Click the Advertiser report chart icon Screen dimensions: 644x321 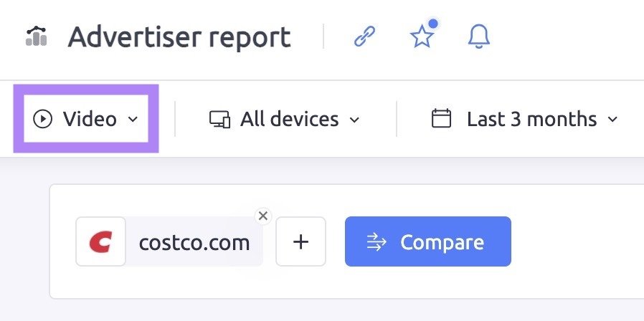[37, 36]
